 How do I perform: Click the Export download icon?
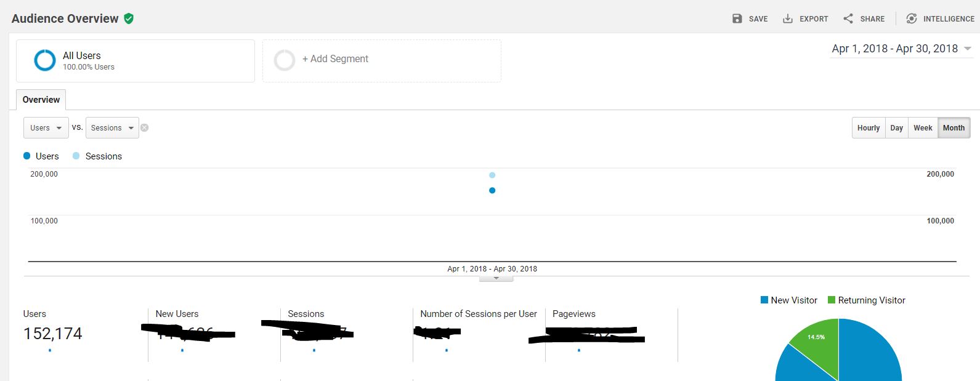click(788, 18)
